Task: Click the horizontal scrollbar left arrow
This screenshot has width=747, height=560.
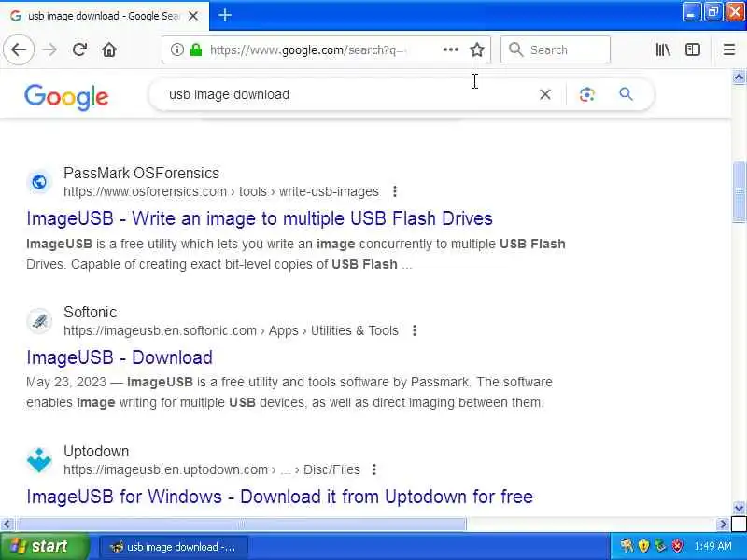Action: pyautogui.click(x=7, y=525)
